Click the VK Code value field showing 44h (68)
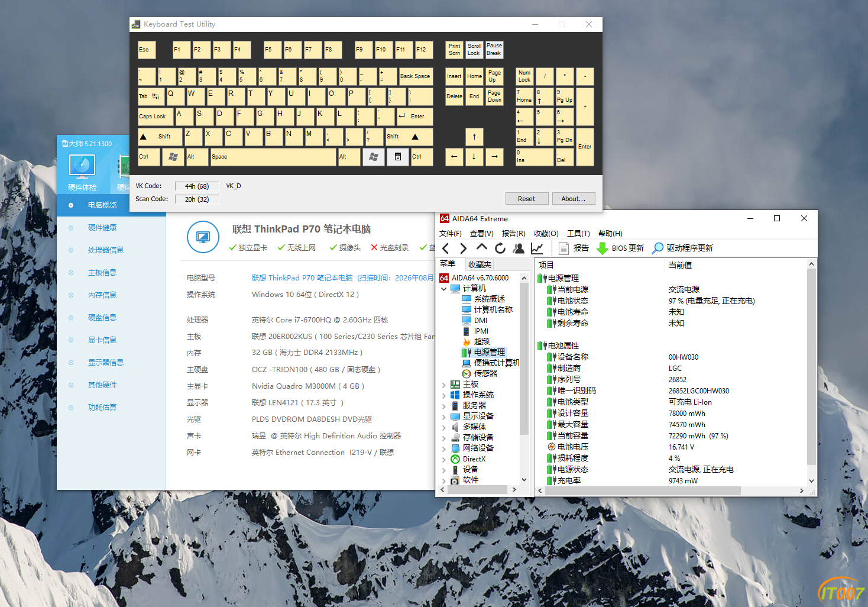This screenshot has height=607, width=868. point(197,186)
